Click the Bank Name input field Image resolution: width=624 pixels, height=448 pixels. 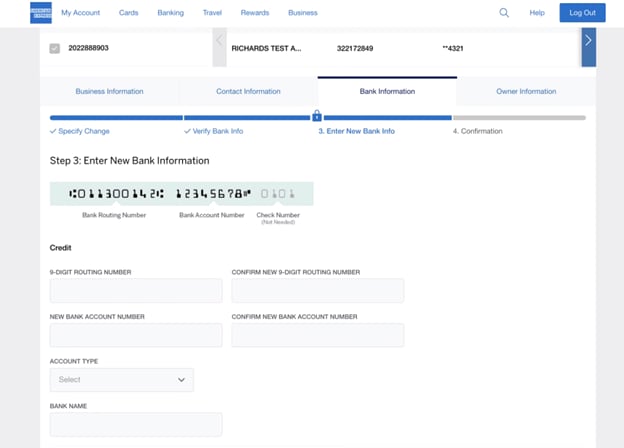click(136, 425)
